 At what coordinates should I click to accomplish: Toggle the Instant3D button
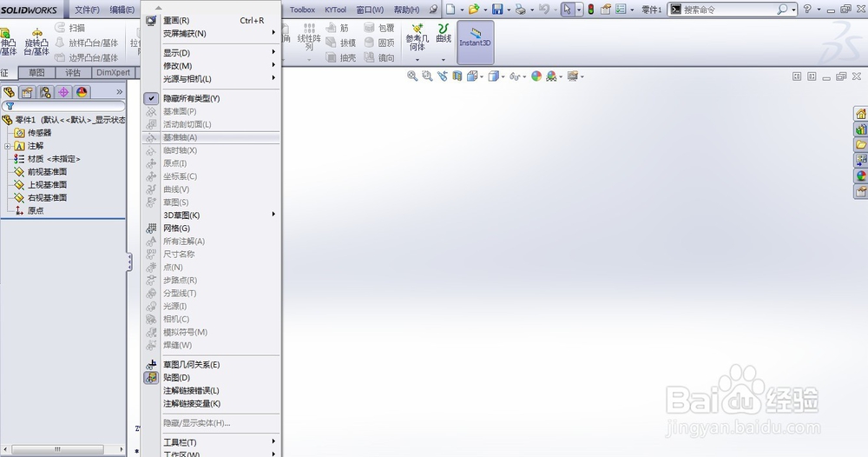tap(475, 43)
